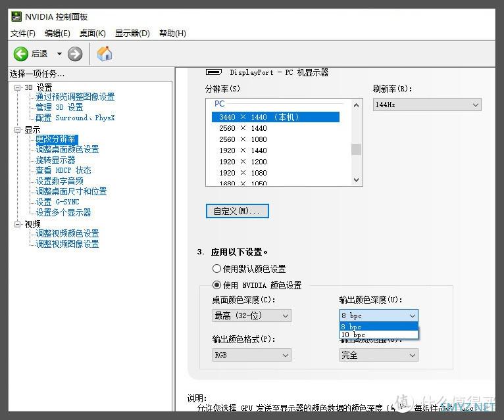Open 设置 G-SYNC task
Image resolution: width=504 pixels, height=420 pixels.
57,202
